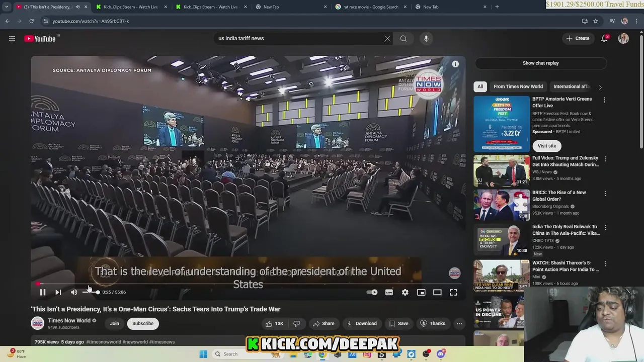Open the YouTube account avatar menu
The image size is (644, 362).
(x=623, y=38)
